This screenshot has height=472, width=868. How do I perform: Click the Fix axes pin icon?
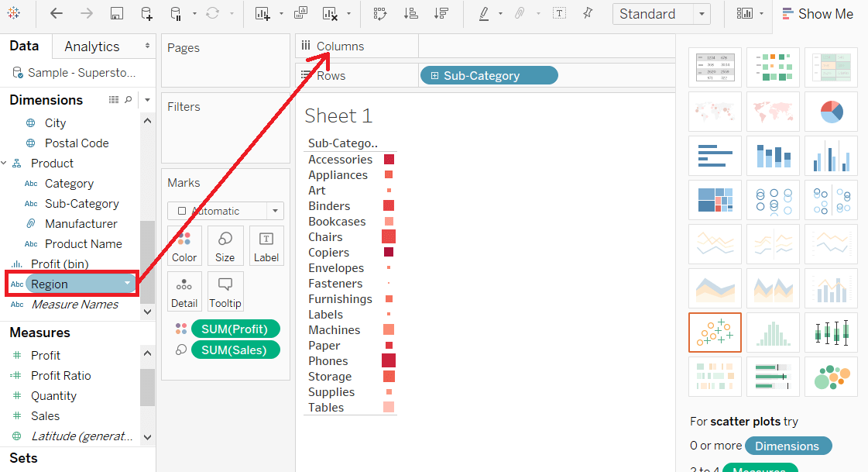pyautogui.click(x=588, y=13)
